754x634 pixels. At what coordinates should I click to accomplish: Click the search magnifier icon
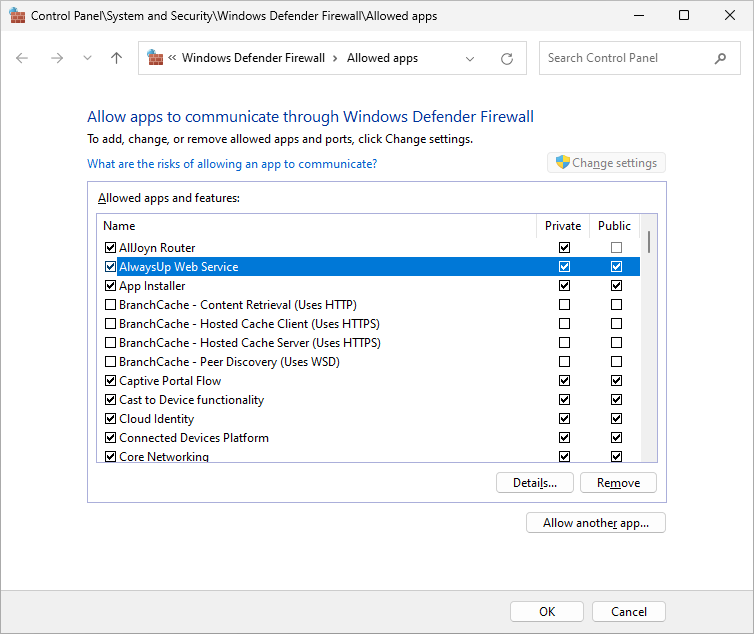(720, 59)
